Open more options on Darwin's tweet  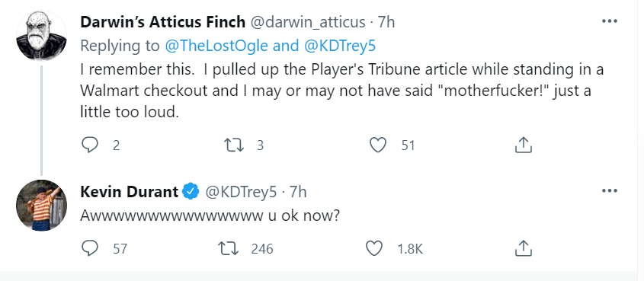pos(609,21)
